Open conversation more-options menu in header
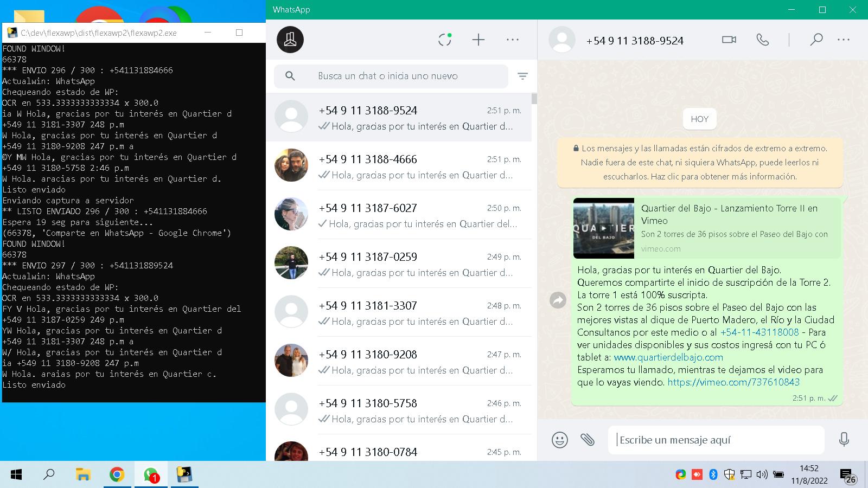868x488 pixels. coord(844,40)
